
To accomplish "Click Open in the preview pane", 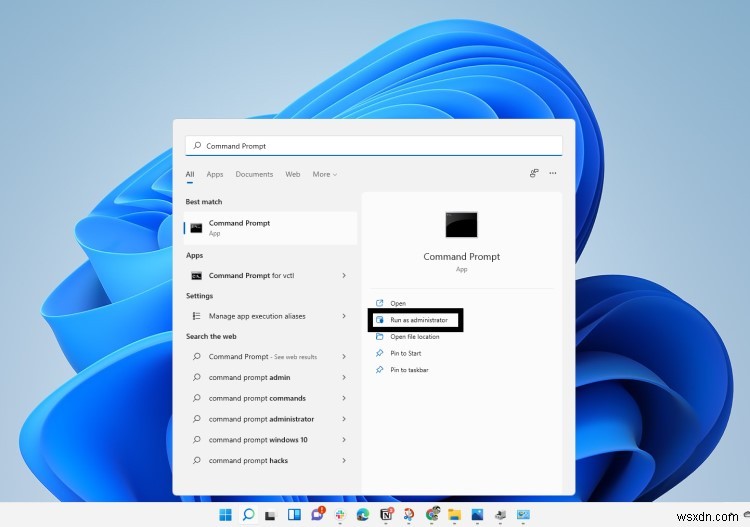I will coord(398,303).
